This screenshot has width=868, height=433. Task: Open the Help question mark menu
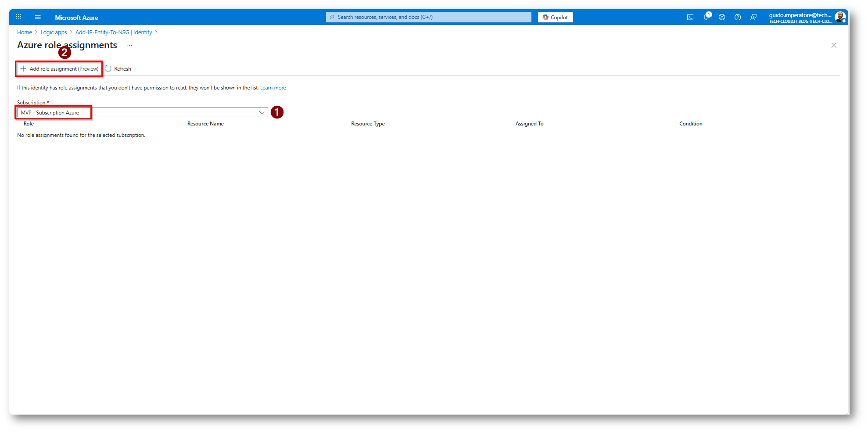[x=738, y=17]
